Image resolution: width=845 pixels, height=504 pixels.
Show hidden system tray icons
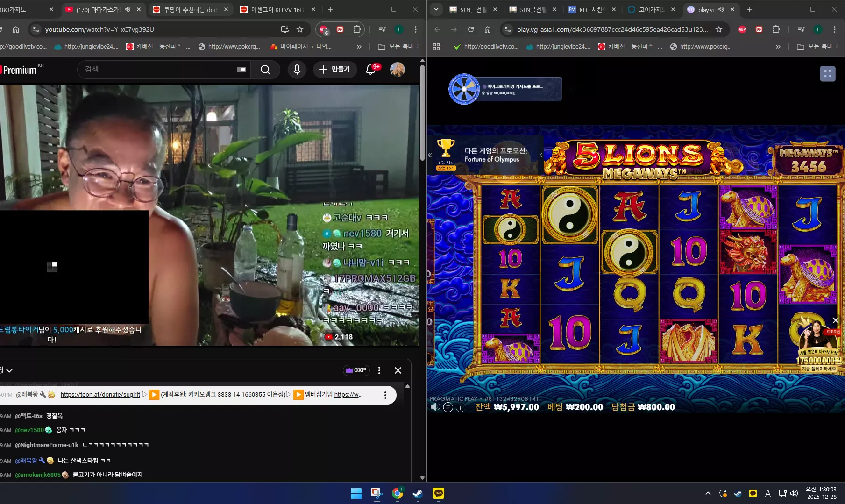tap(708, 493)
